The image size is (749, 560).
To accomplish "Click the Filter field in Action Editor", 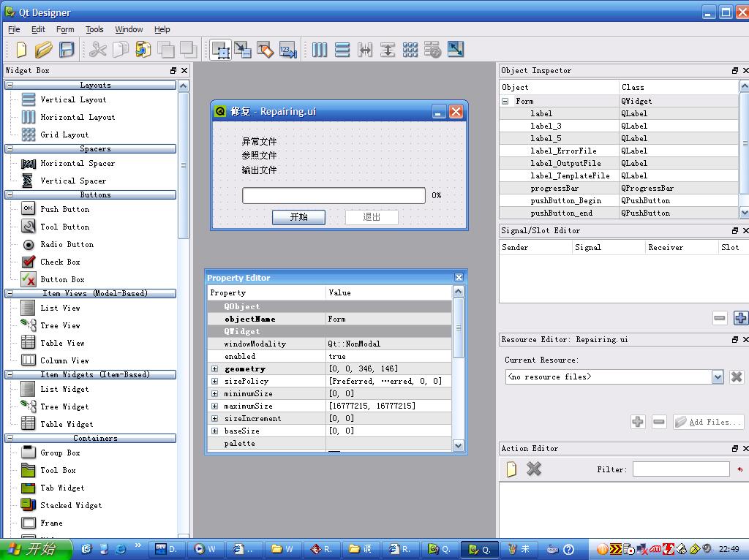I will [x=681, y=469].
